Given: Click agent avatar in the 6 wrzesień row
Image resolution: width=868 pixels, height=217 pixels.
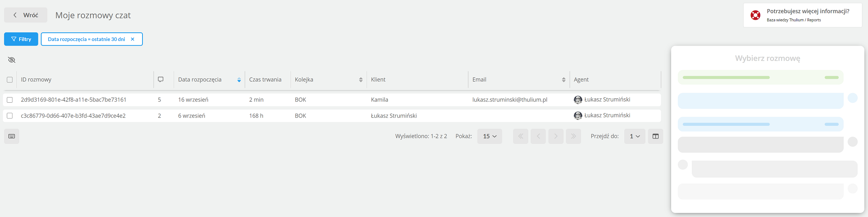Looking at the screenshot, I should pos(578,115).
